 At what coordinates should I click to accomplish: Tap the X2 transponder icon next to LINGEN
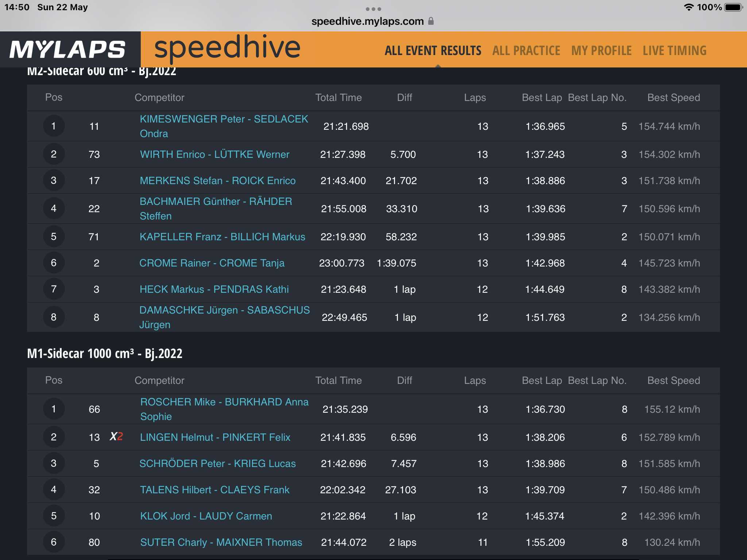pyautogui.click(x=116, y=436)
